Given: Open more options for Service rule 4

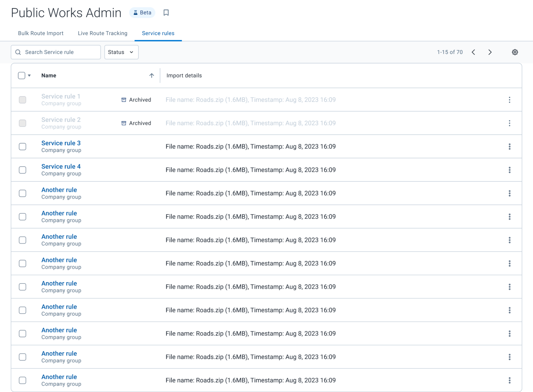Looking at the screenshot, I should tap(509, 170).
